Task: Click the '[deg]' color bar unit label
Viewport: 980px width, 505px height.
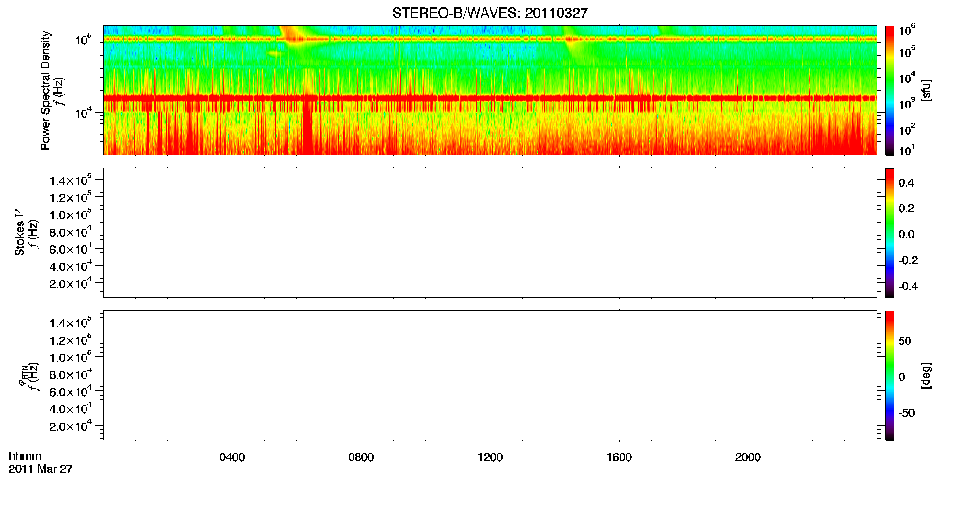Action: (926, 375)
